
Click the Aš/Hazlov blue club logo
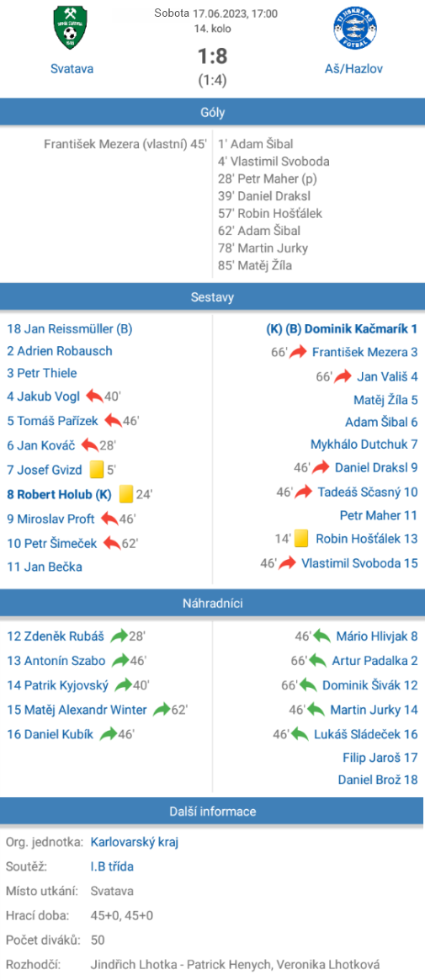pos(355,29)
